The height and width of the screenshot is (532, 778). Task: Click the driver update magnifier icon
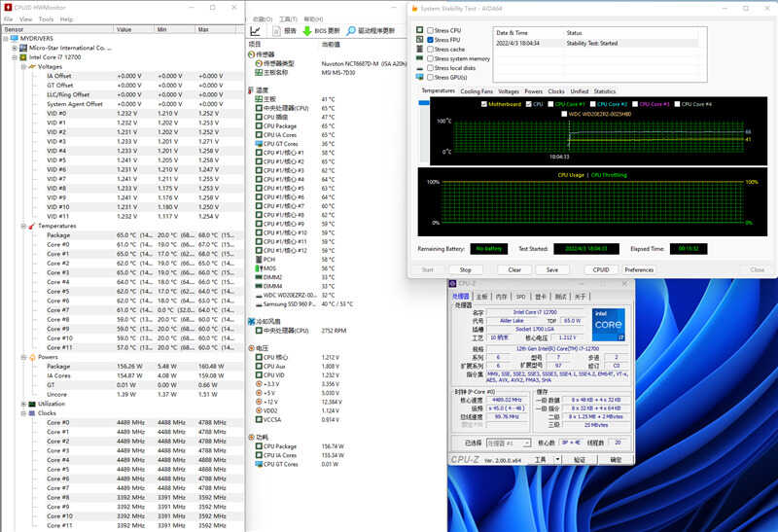tap(351, 31)
